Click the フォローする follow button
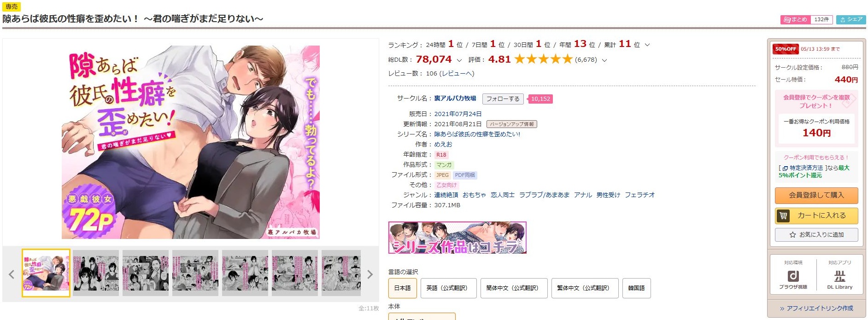 coord(503,99)
